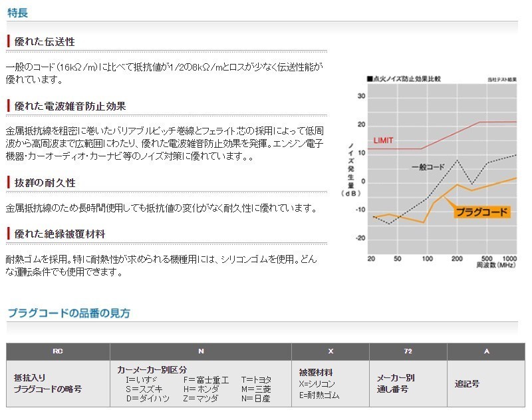
Task: Click the 一般コード label in the chart
Action: 428,167
